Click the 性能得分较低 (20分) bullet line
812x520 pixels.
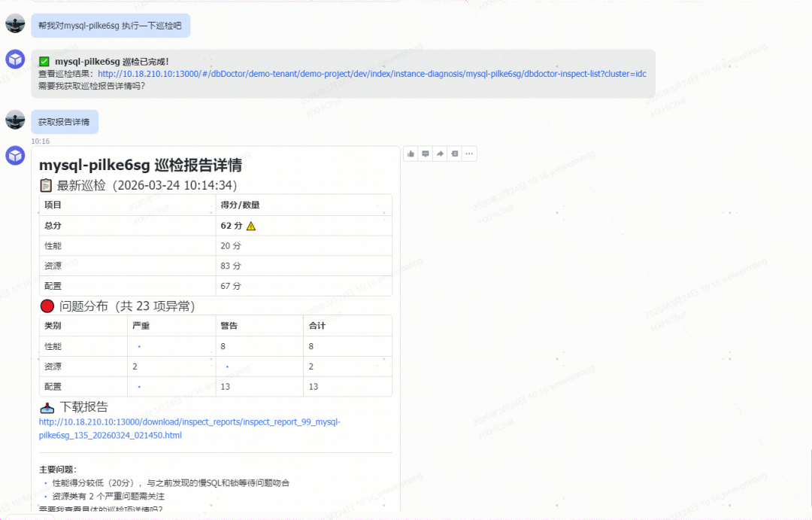click(171, 483)
